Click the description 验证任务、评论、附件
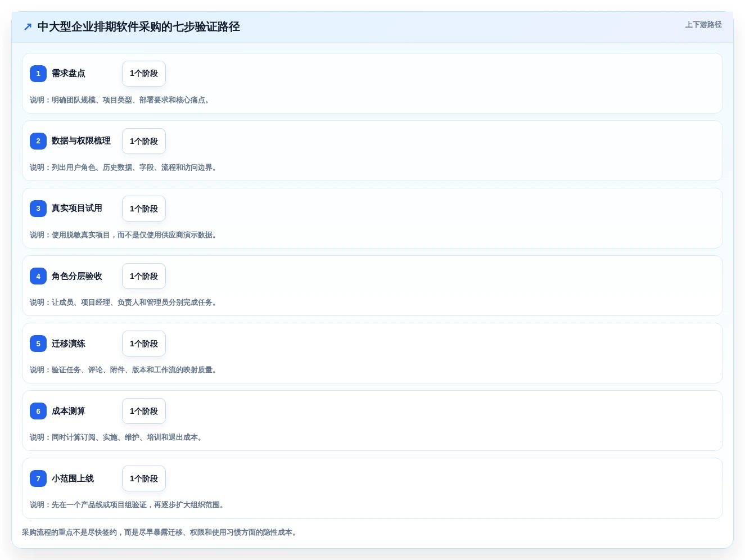 [x=124, y=370]
